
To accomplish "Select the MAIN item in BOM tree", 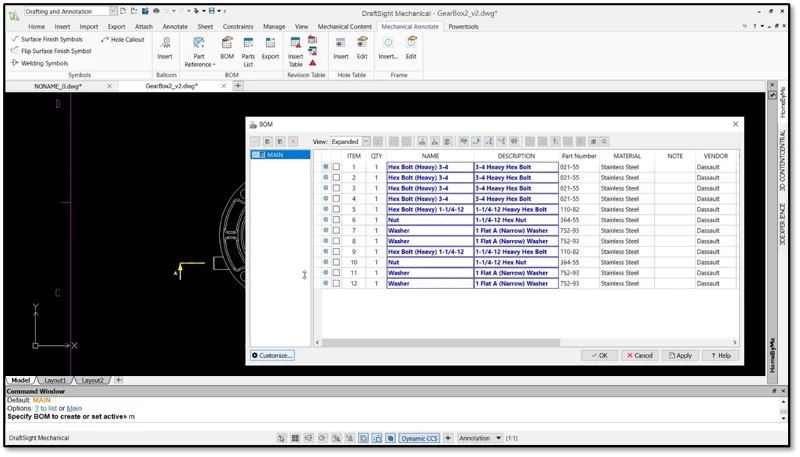I will [x=274, y=155].
